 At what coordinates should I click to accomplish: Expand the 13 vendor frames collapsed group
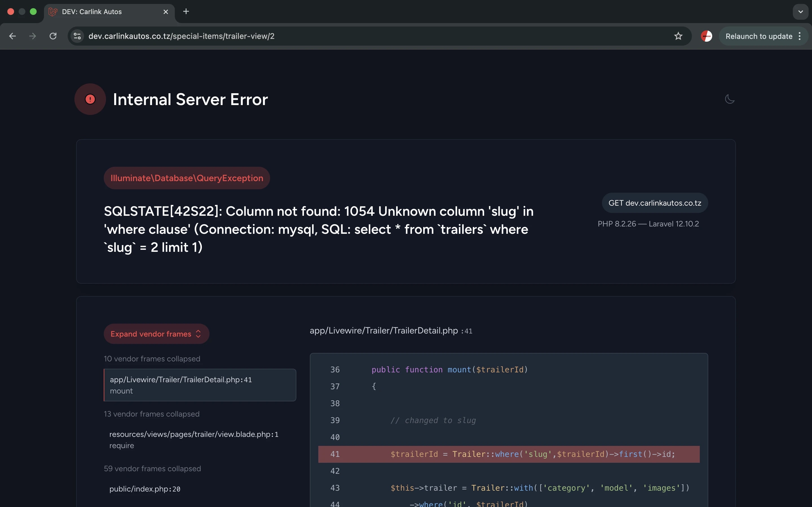point(152,414)
